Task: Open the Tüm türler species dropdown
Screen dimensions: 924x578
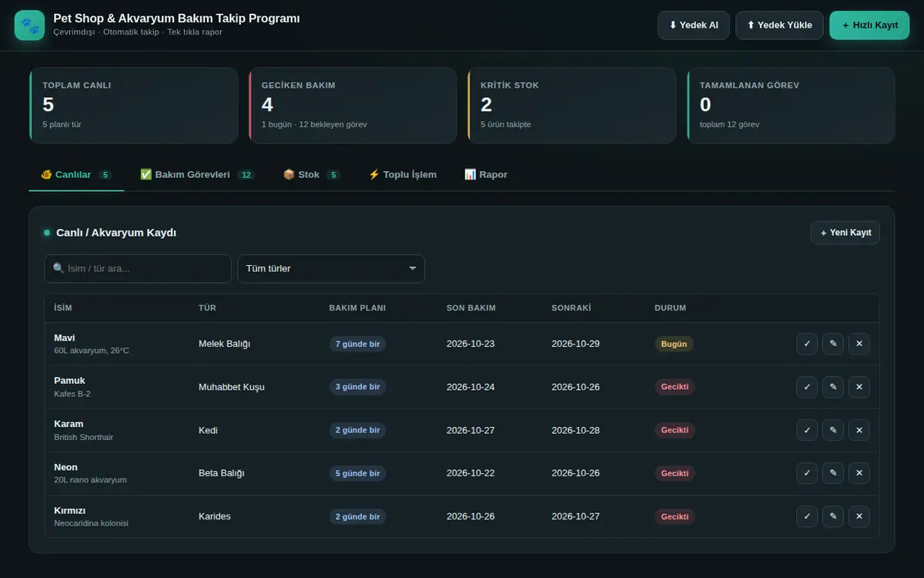Action: click(x=331, y=269)
